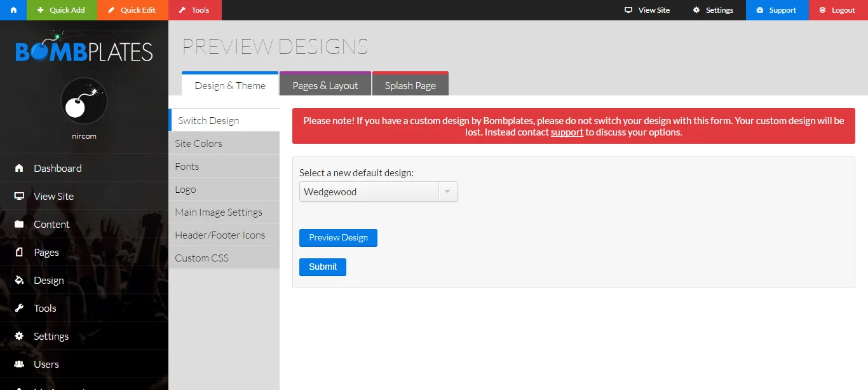Click the wrench icon in the top bar
Screen dimensions: 868x390
[x=182, y=10]
